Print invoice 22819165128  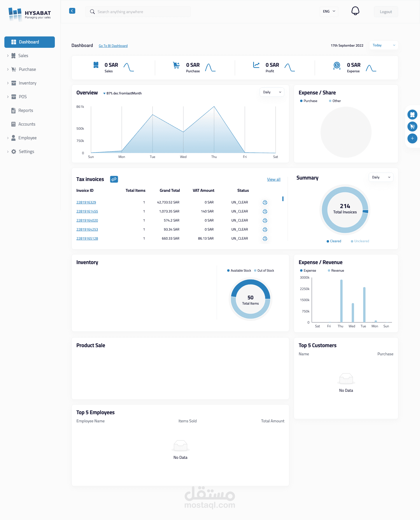(265, 238)
